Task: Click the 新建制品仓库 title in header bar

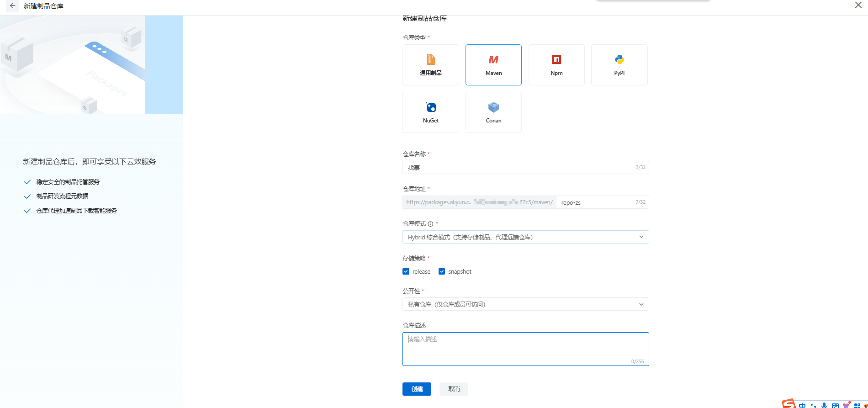Action: pyautogui.click(x=43, y=6)
